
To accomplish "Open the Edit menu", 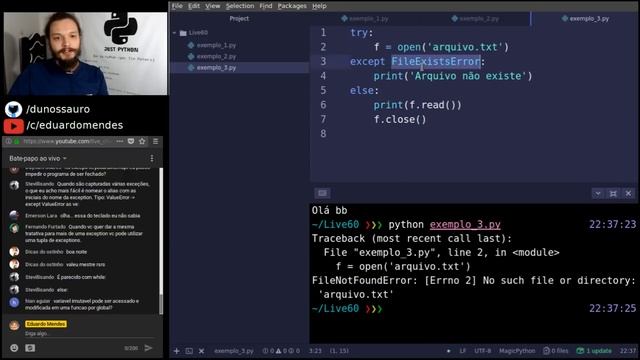I will pos(194,6).
